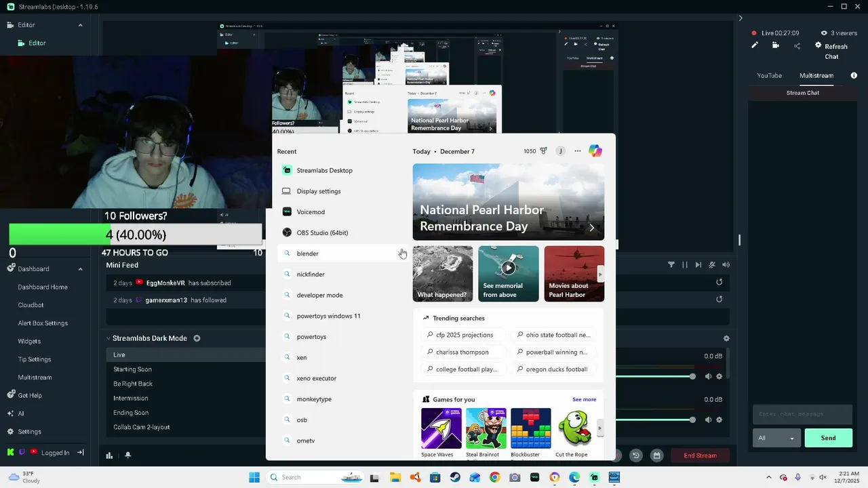
Task: Pause the mini feed alert queue
Action: (685, 265)
